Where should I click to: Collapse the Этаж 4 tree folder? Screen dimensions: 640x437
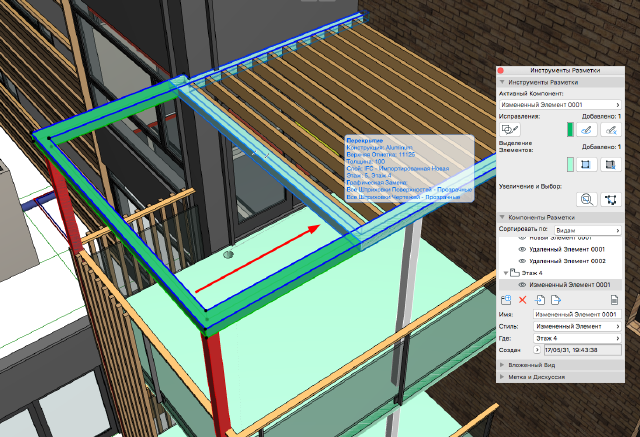pyautogui.click(x=504, y=273)
